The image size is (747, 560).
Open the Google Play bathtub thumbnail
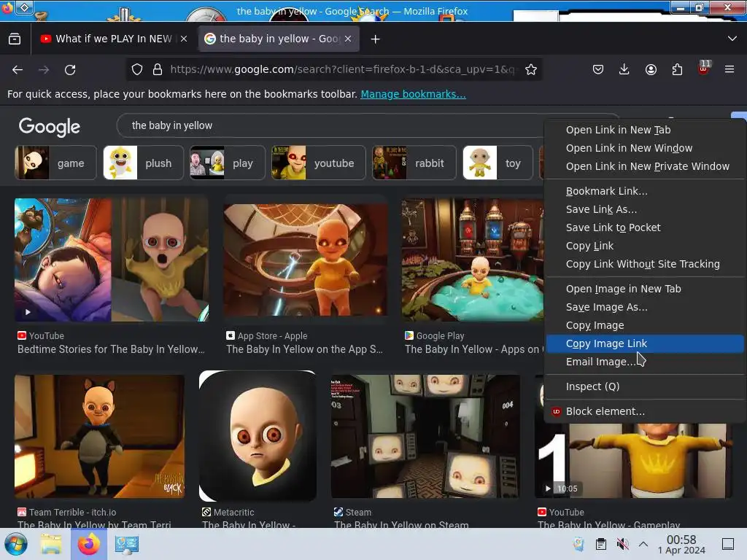473,260
